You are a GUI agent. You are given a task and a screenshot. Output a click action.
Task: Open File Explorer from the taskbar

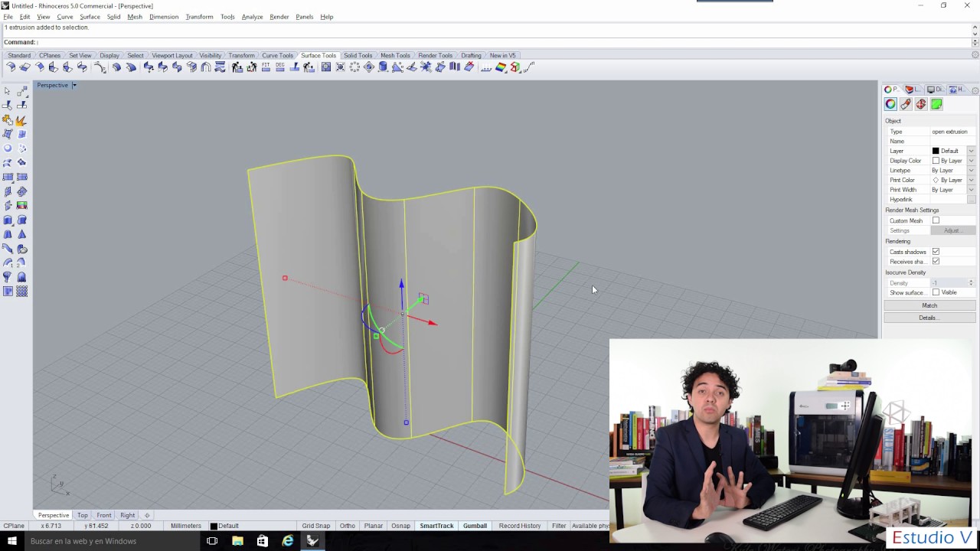click(237, 541)
